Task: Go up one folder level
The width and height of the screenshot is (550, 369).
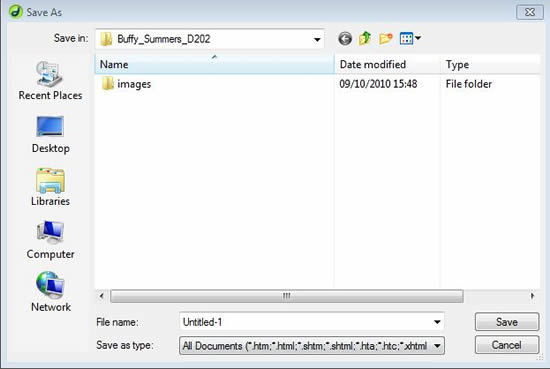Action: click(365, 38)
